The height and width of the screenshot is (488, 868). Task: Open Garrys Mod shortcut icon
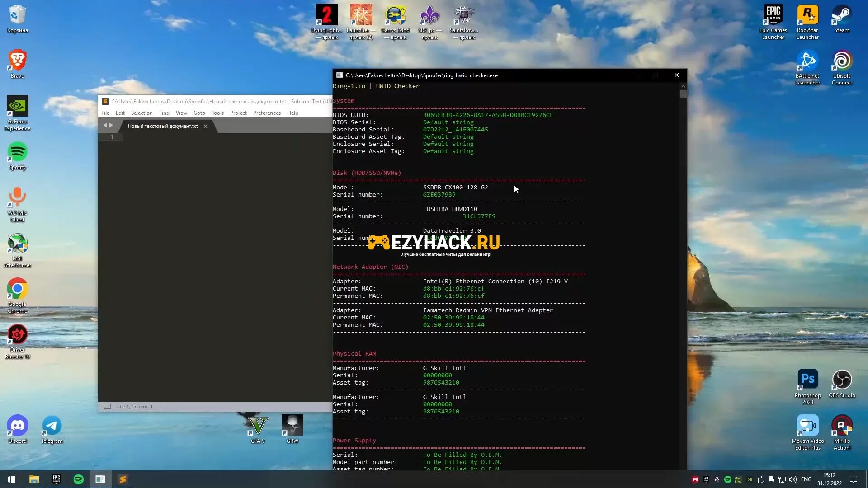tap(395, 22)
